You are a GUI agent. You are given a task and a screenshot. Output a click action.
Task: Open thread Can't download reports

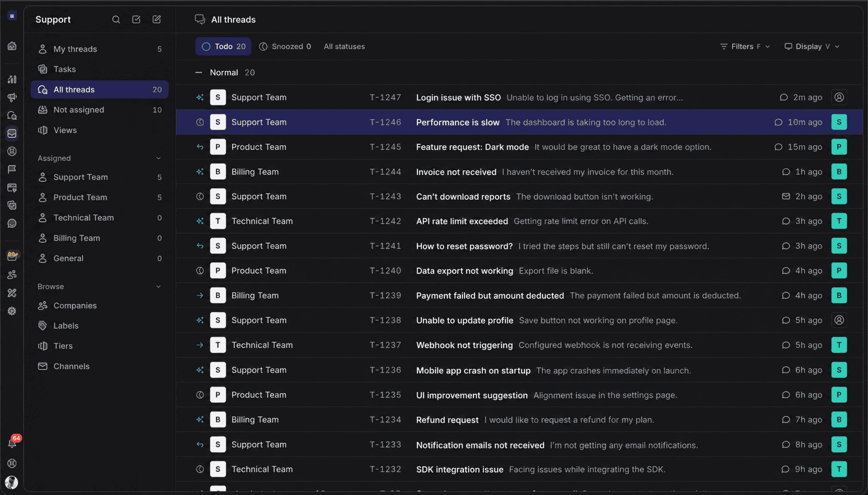[519, 197]
